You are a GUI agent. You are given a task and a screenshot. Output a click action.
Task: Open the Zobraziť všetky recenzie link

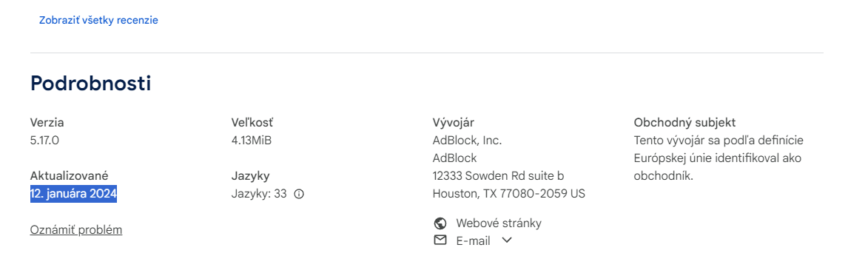tap(98, 20)
